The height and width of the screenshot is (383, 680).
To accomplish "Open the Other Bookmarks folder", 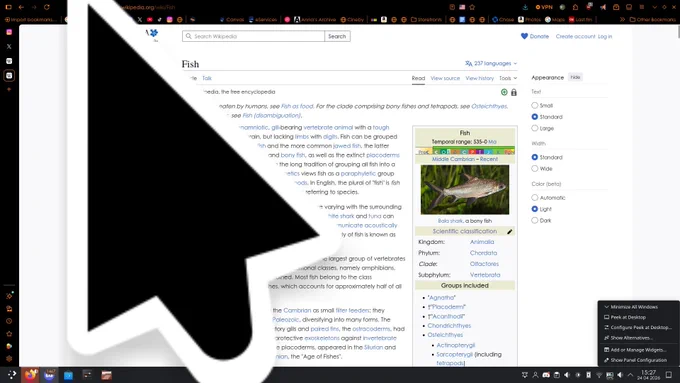I will [652, 20].
